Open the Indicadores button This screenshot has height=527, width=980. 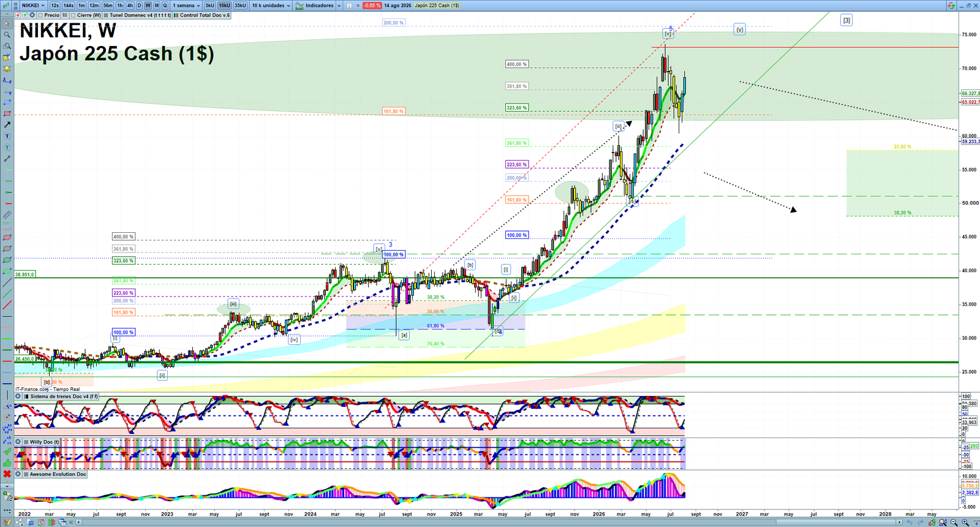[315, 5]
